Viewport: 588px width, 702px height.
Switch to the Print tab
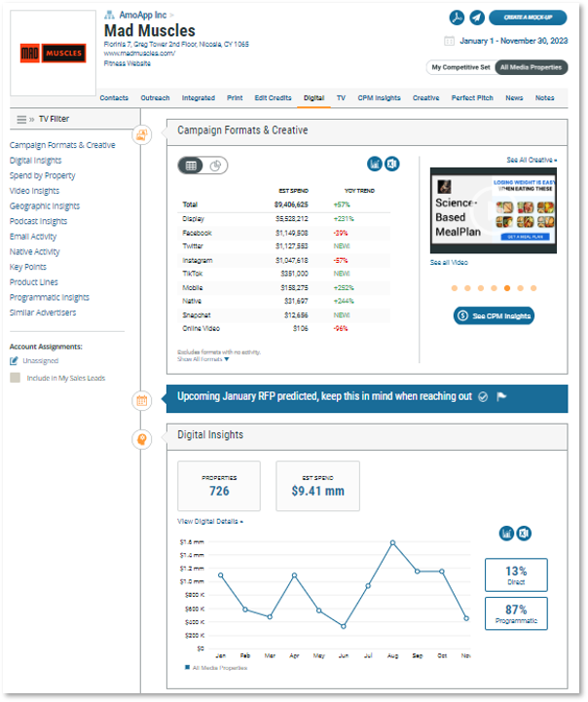235,98
